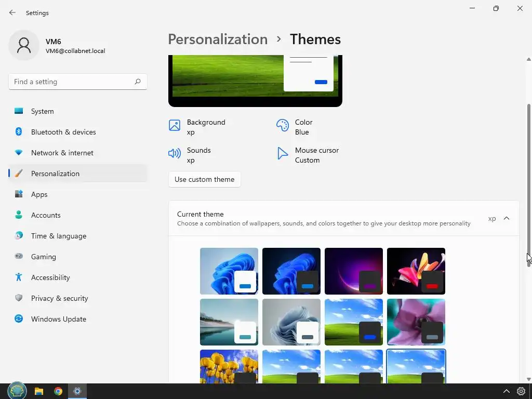This screenshot has height=399, width=532.
Task: Click the Windows Update refresh icon
Action: 19,318
